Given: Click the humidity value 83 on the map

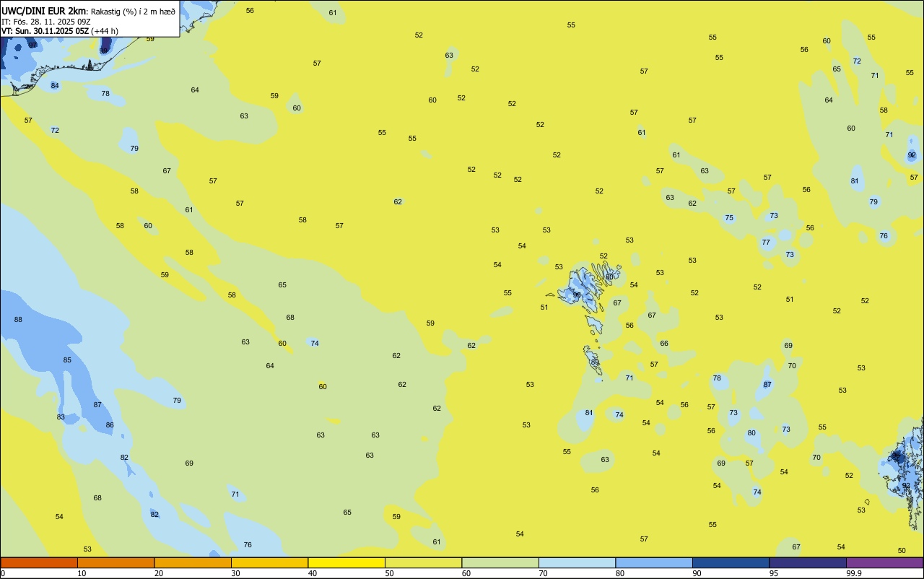Looking at the screenshot, I should (61, 417).
